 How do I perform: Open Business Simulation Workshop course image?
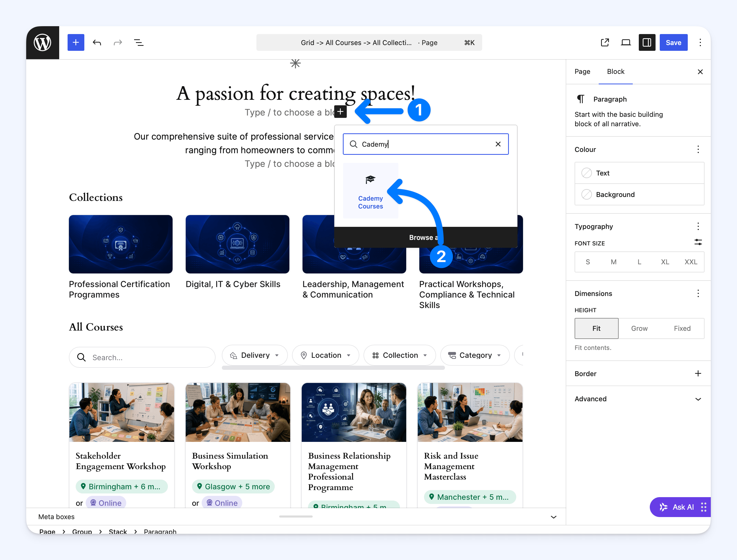tap(238, 412)
